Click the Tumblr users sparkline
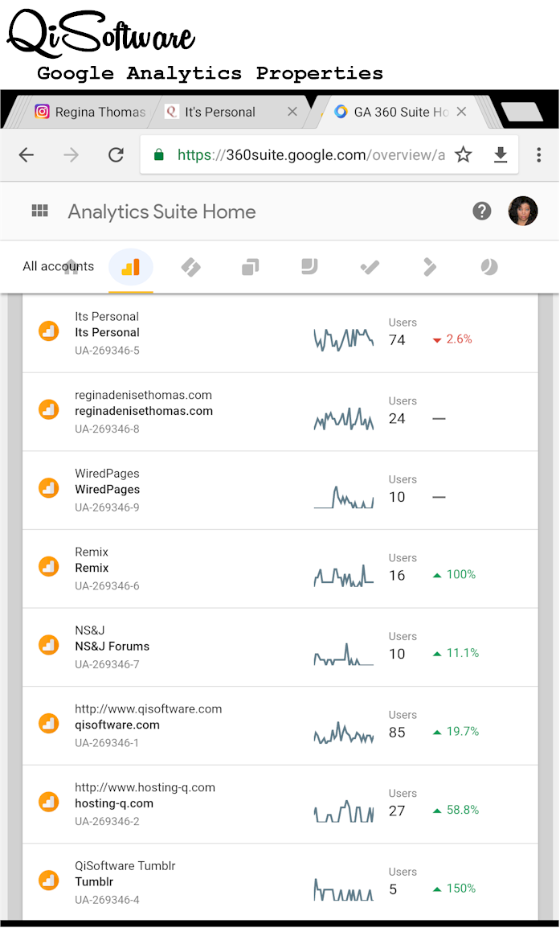Viewport: 560px width, 928px height. (344, 889)
